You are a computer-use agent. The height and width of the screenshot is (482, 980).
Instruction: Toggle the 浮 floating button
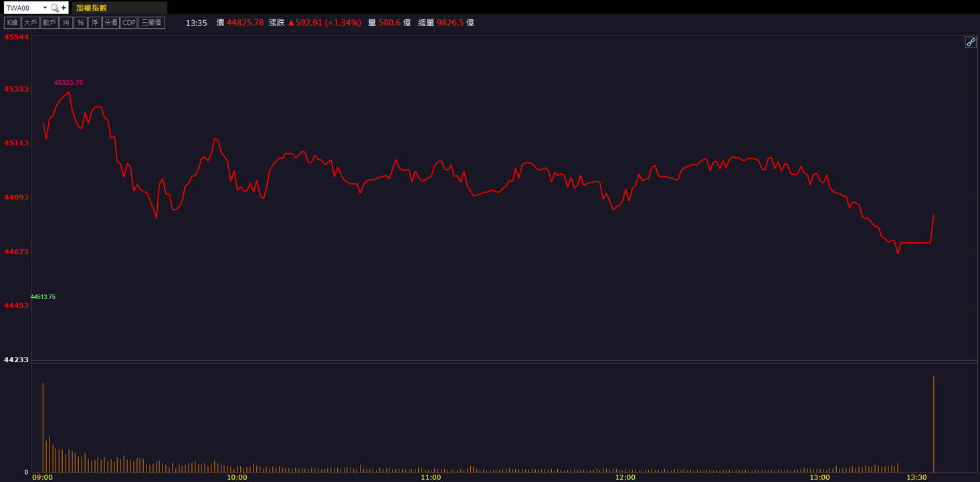[95, 23]
